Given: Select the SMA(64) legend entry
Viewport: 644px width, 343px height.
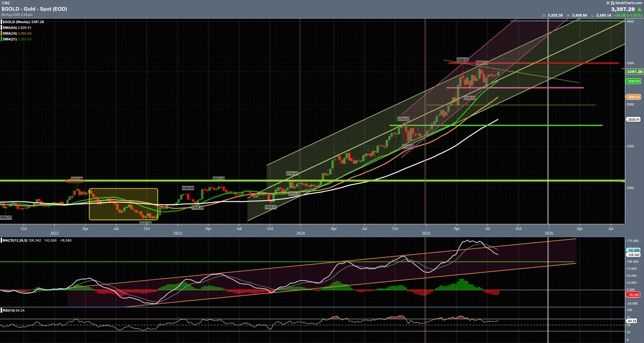Looking at the screenshot, I should [x=17, y=28].
